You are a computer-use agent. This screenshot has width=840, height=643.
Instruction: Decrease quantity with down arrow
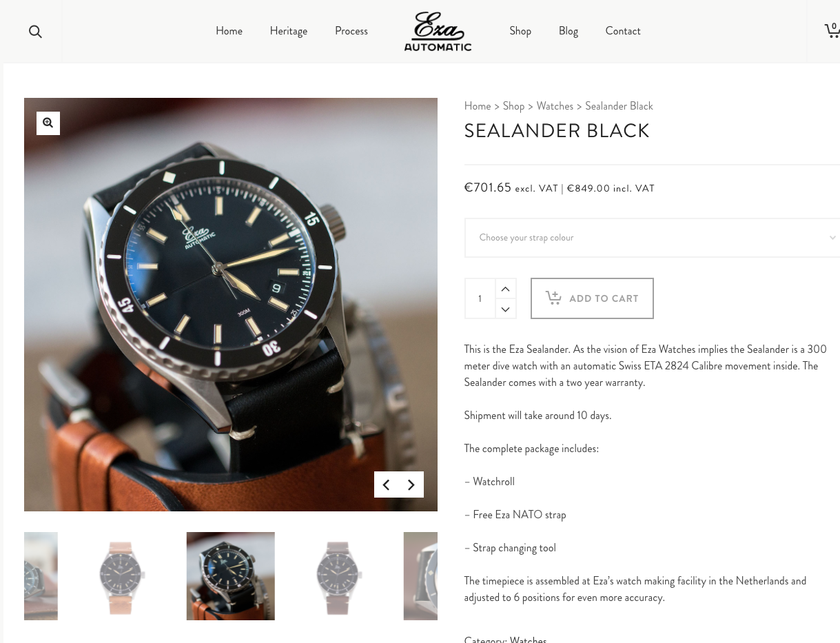(x=505, y=309)
